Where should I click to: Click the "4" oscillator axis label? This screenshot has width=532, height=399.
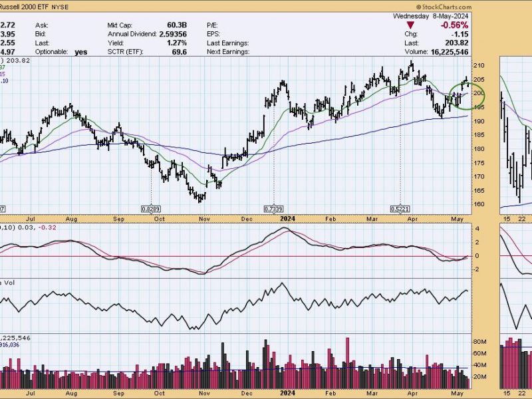pyautogui.click(x=477, y=229)
